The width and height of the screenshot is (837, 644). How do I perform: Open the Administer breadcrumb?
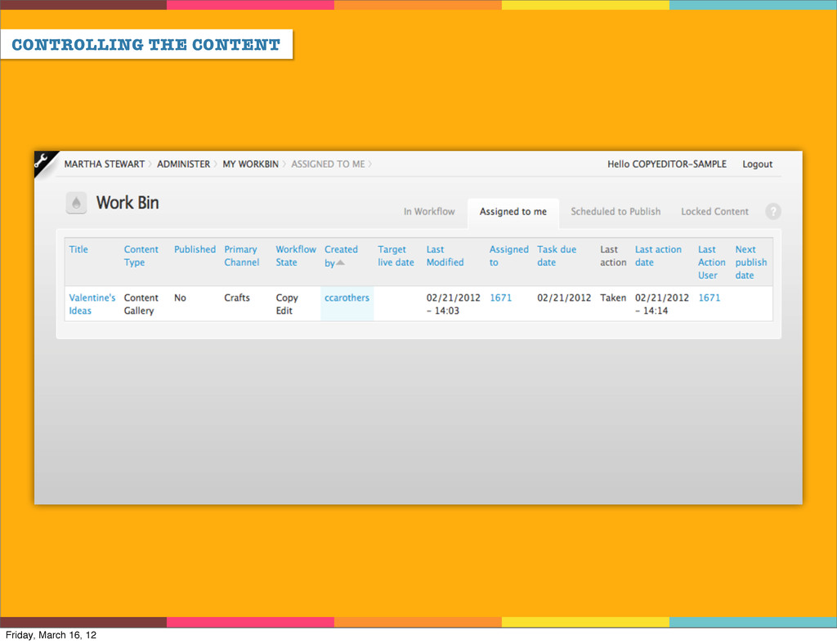183,164
